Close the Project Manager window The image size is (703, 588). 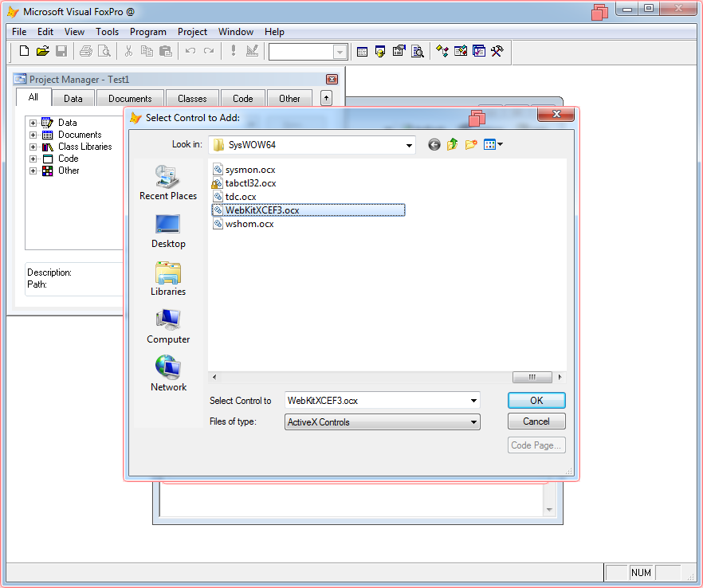click(x=332, y=80)
